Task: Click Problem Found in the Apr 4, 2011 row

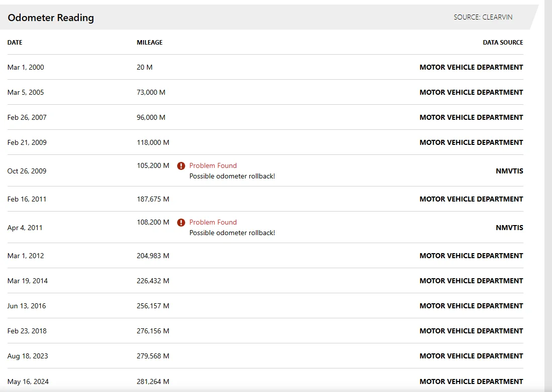Action: [213, 222]
